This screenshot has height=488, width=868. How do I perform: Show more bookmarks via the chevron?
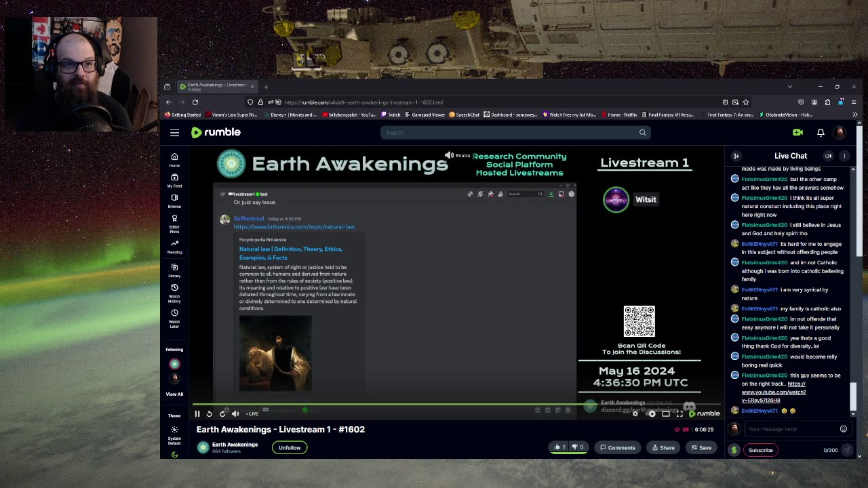tap(854, 115)
